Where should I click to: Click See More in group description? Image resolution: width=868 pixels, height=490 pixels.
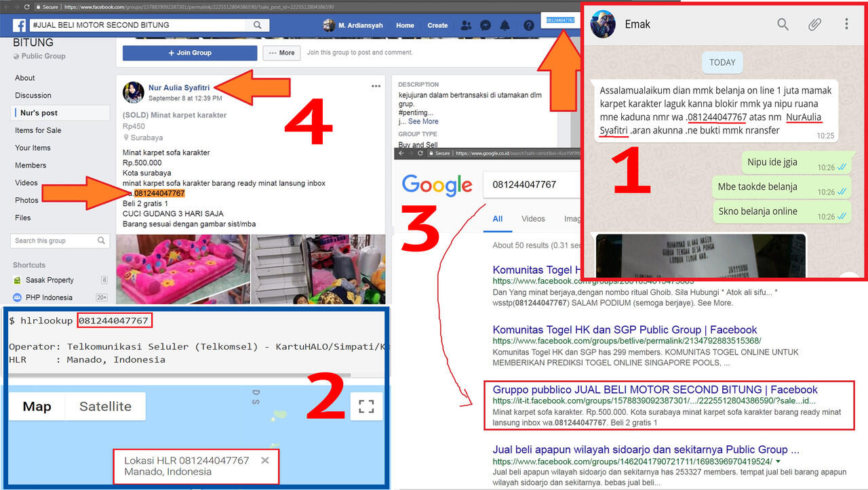422,121
